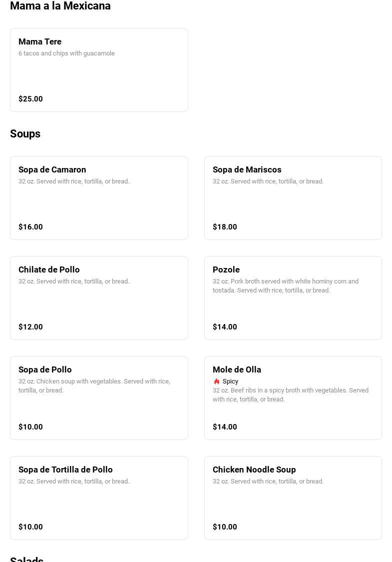Click the $25.00 price on Mama Tere
The width and height of the screenshot is (392, 562).
(30, 99)
